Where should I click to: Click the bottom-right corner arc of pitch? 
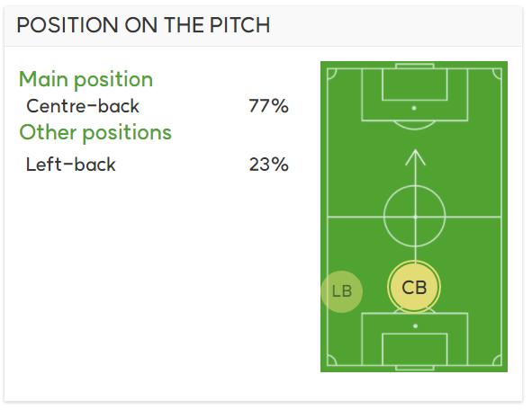click(497, 361)
